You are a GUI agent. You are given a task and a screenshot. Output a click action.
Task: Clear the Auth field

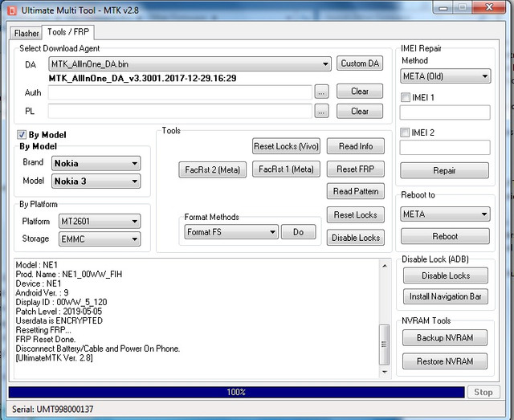point(360,92)
